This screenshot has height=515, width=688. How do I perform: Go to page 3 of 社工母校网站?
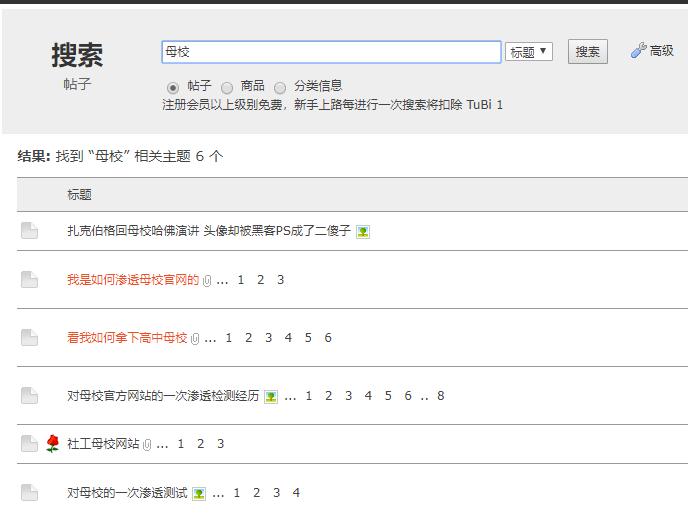coord(221,444)
